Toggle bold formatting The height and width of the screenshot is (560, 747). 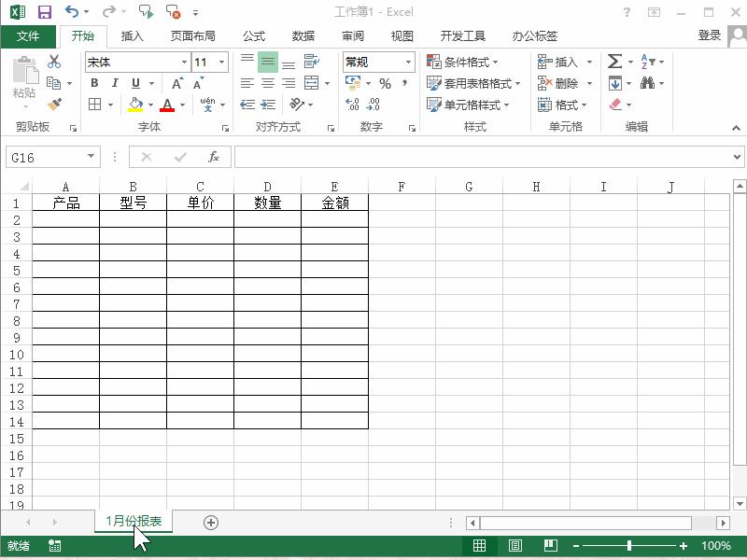[94, 83]
